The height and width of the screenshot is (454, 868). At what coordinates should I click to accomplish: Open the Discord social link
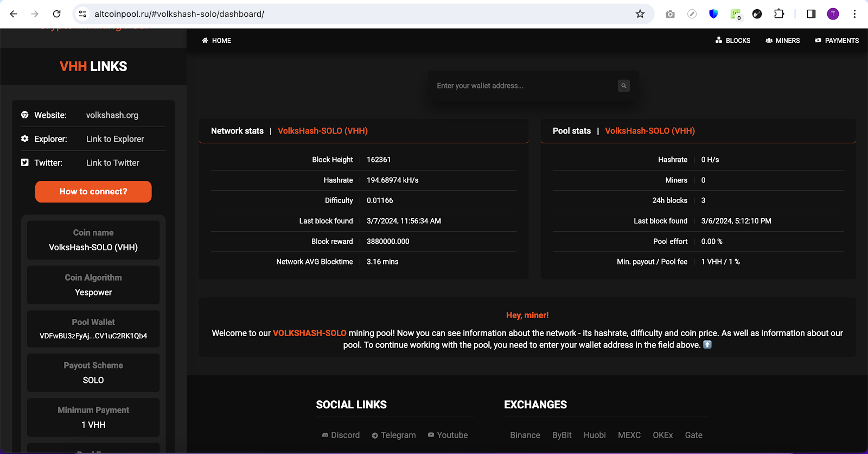coord(341,436)
